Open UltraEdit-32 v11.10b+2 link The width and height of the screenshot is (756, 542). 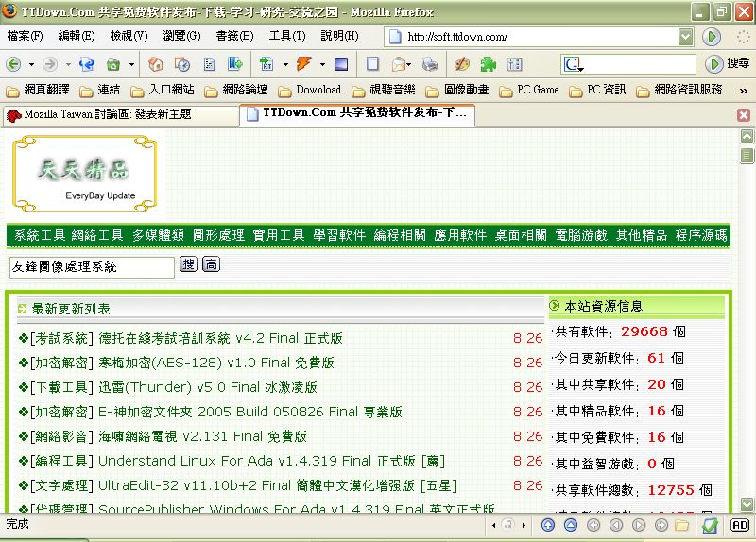(x=278, y=485)
